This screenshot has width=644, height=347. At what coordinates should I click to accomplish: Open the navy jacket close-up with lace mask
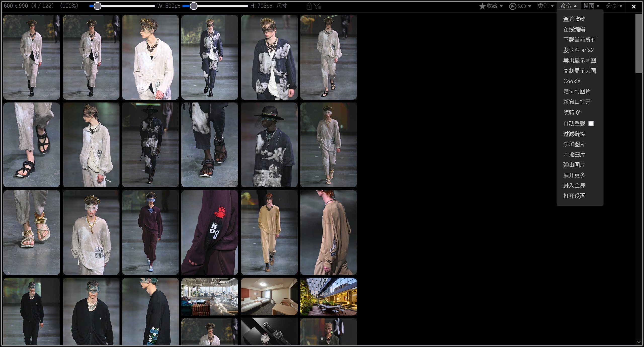[x=269, y=57]
